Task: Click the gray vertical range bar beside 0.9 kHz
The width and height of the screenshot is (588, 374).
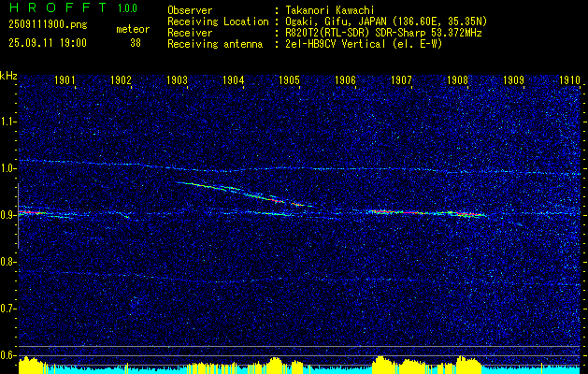Action: click(18, 216)
